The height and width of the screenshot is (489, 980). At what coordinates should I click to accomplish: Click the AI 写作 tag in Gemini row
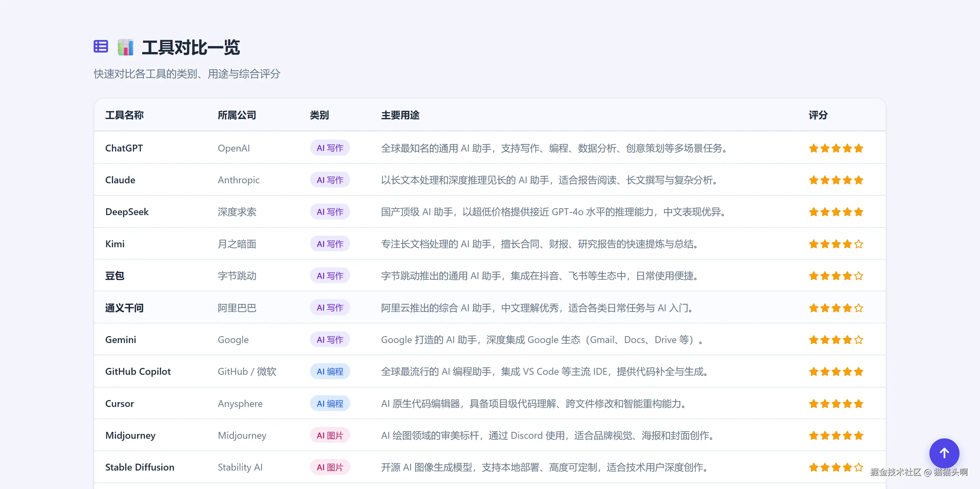coord(330,339)
